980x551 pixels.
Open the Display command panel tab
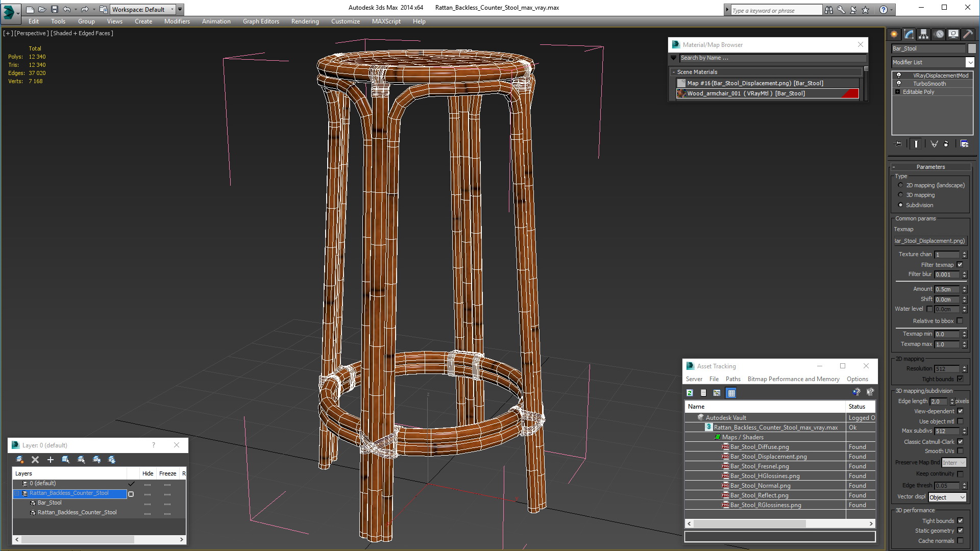pos(953,34)
